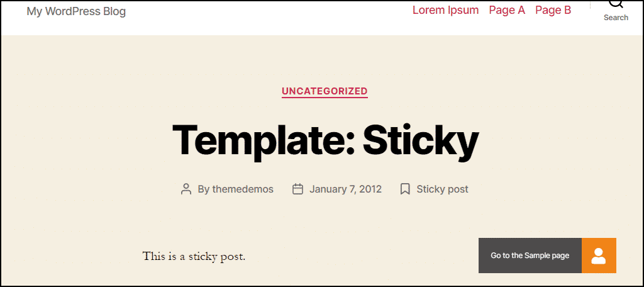Screen dimensions: 644x287
Task: Click the January 7, 2012 date link
Action: pos(345,189)
